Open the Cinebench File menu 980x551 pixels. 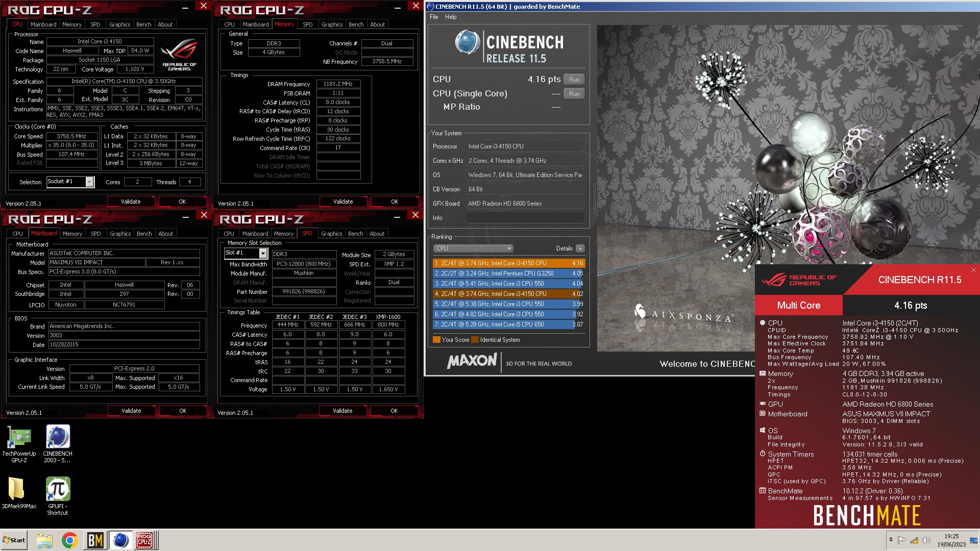tap(434, 17)
